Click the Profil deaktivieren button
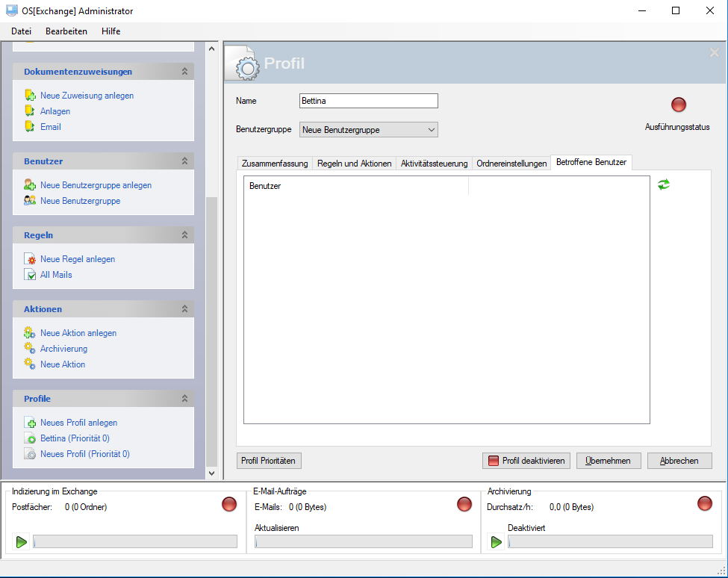Viewport: 728px width, 578px height. pyautogui.click(x=526, y=461)
